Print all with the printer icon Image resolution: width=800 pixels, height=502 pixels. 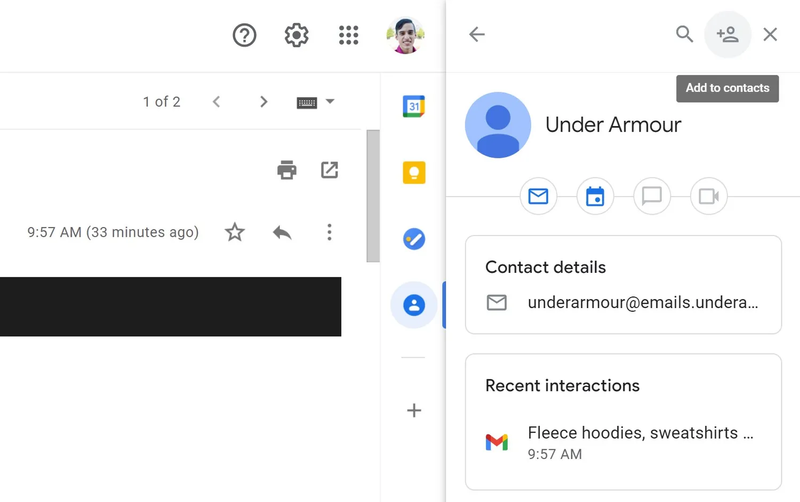tap(287, 170)
